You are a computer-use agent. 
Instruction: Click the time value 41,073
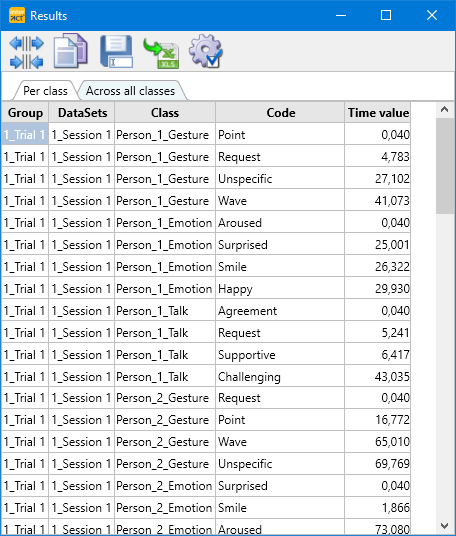pos(378,201)
